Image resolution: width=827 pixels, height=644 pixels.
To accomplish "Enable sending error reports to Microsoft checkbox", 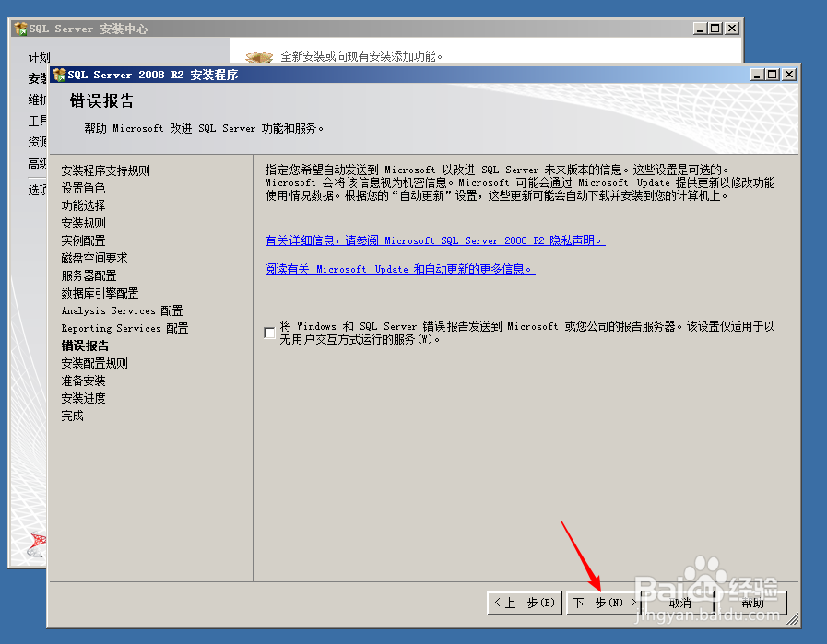I will (269, 333).
